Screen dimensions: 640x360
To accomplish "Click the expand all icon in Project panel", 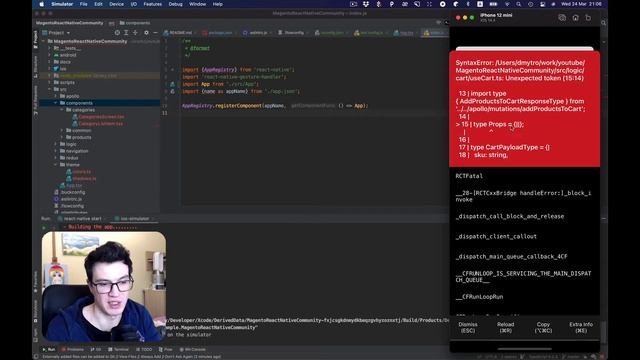I will (126, 33).
